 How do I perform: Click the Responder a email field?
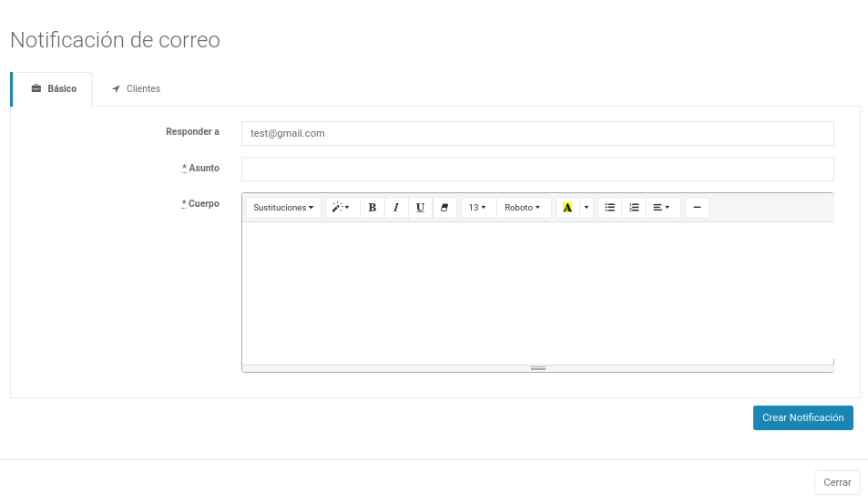tap(537, 133)
